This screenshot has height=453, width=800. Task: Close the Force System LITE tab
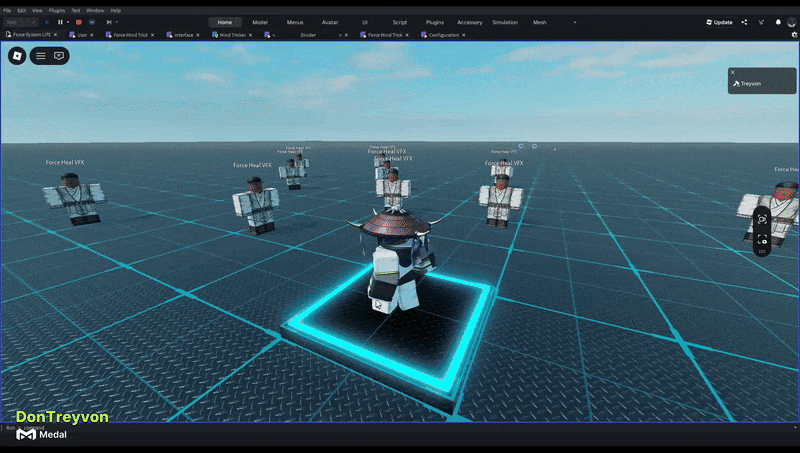[x=57, y=35]
